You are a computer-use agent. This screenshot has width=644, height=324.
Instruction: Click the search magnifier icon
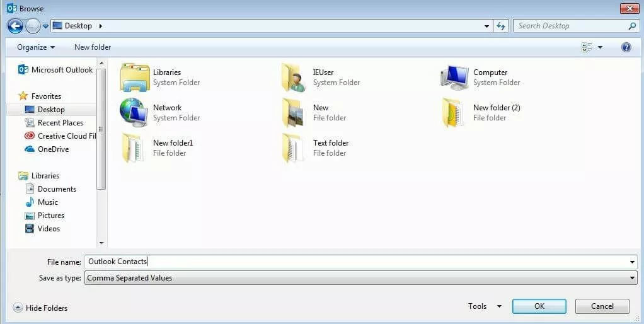coord(633,26)
